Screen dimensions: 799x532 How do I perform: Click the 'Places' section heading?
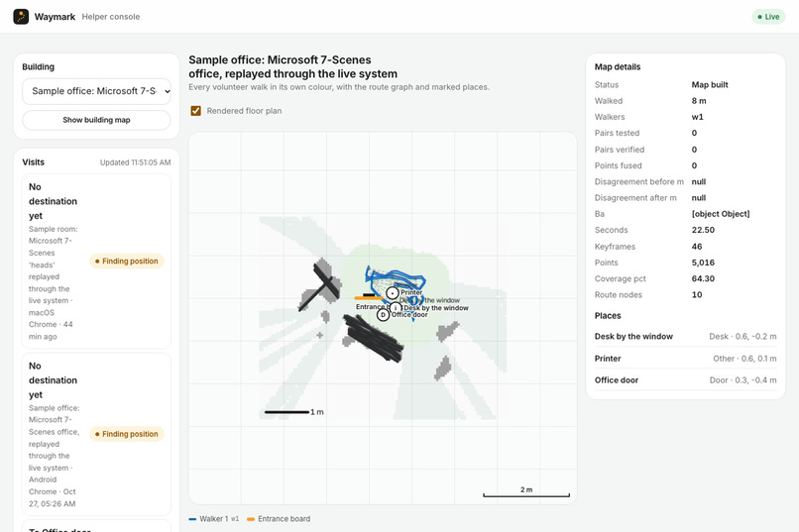pyautogui.click(x=608, y=316)
